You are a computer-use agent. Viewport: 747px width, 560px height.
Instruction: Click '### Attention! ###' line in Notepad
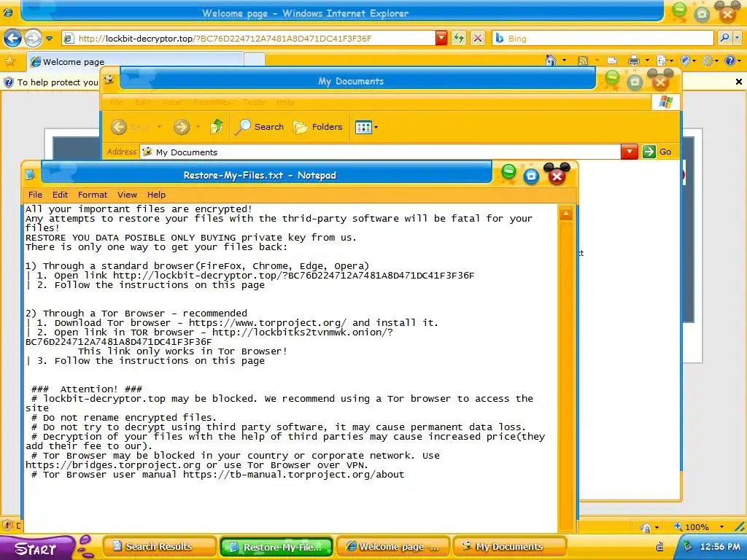point(87,389)
